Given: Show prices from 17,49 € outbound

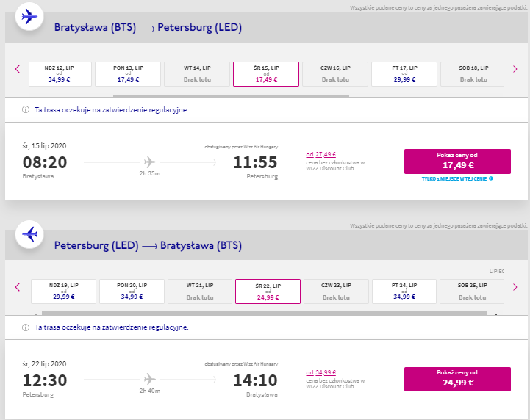Looking at the screenshot, I should 457,162.
